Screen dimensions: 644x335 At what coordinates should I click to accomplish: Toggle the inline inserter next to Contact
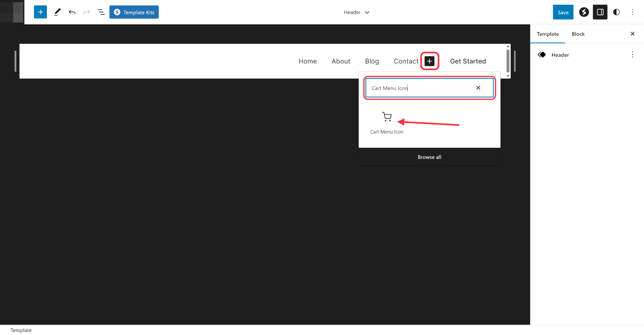[x=430, y=61]
